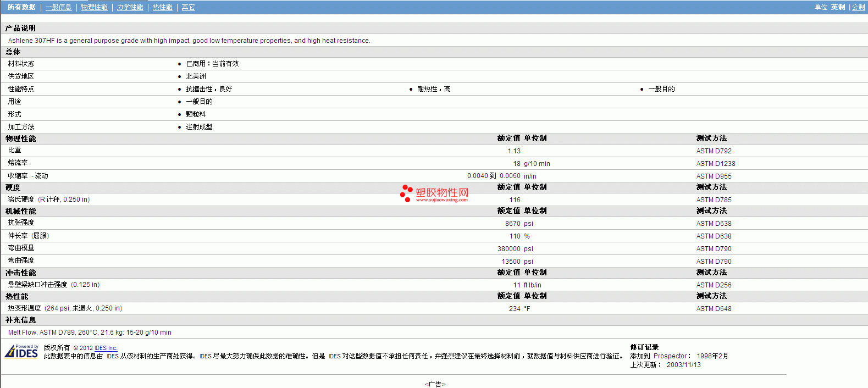Click the shrinkage range 0.0040 到 0.0060
The width and height of the screenshot is (868, 388).
(494, 176)
